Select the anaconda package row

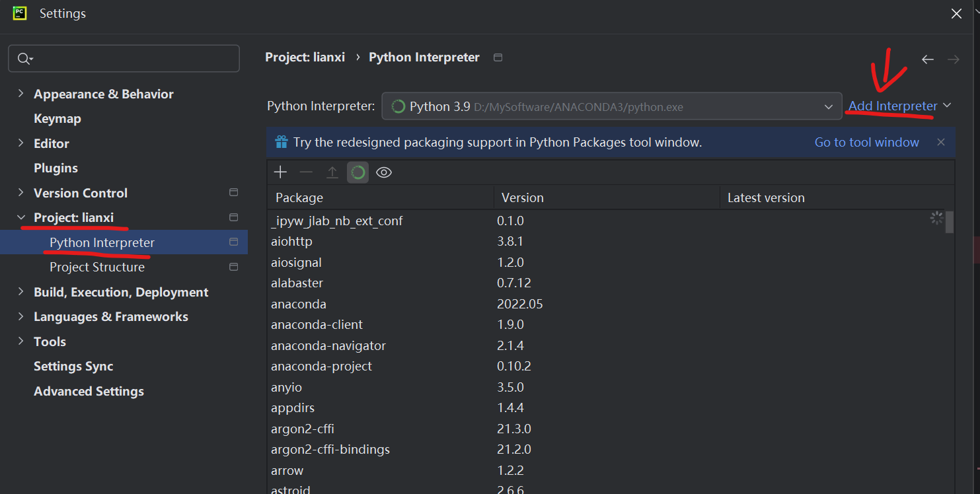(x=606, y=304)
